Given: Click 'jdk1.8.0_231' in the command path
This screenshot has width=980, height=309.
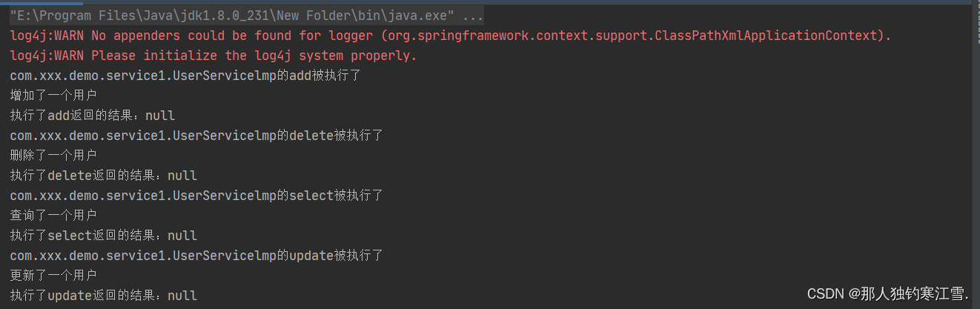Looking at the screenshot, I should pos(217,16).
